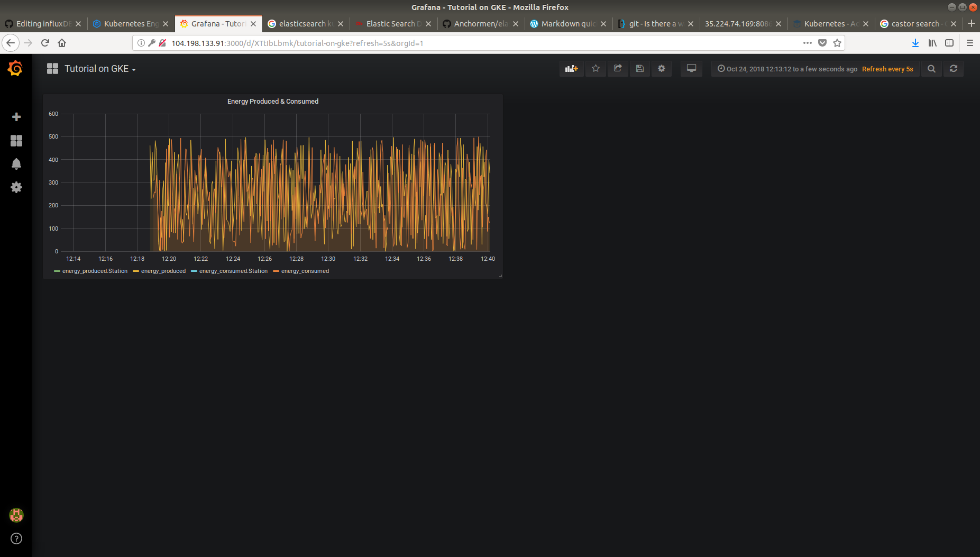
Task: Toggle energy_produced legend series
Action: [163, 271]
